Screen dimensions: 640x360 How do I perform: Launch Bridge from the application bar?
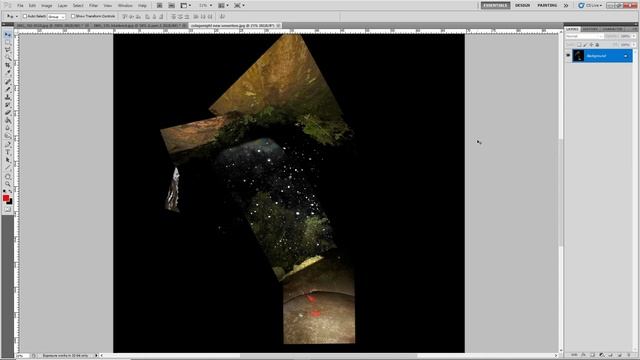tap(160, 5)
